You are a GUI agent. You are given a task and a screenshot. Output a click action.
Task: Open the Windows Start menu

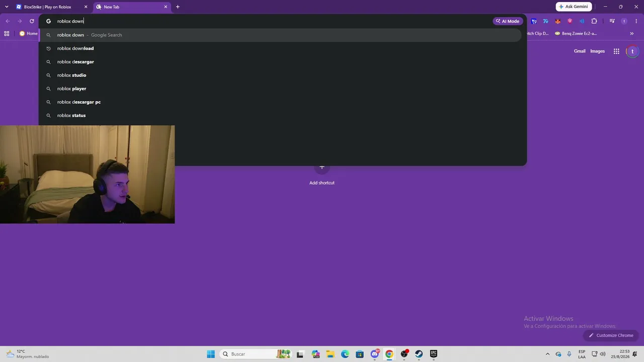[211, 354]
